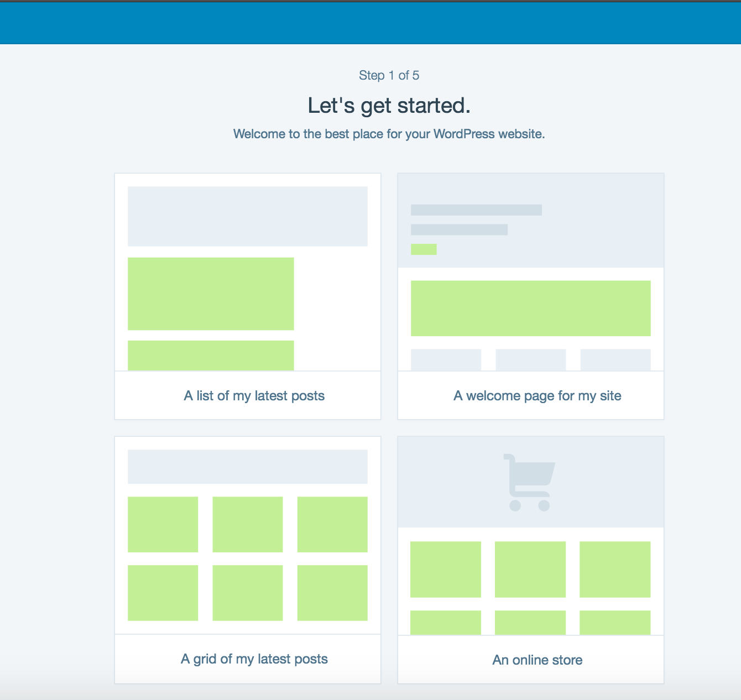Select the "An online store" label

[537, 660]
